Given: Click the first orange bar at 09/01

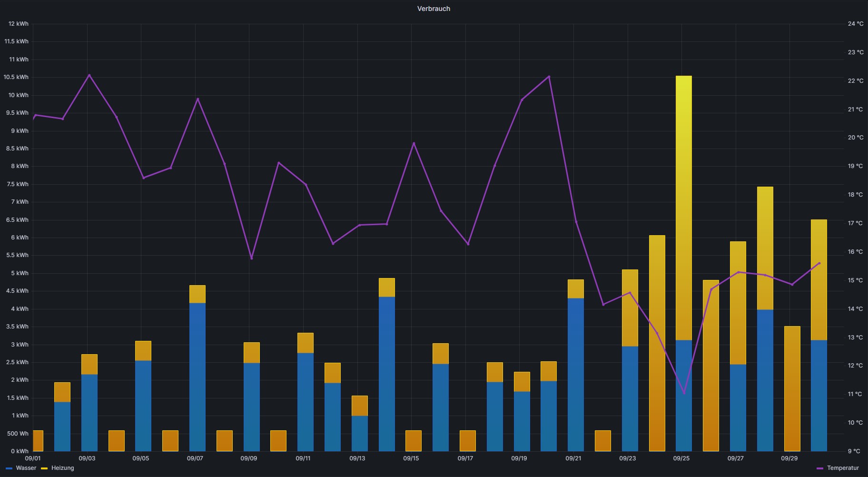Looking at the screenshot, I should click(38, 441).
